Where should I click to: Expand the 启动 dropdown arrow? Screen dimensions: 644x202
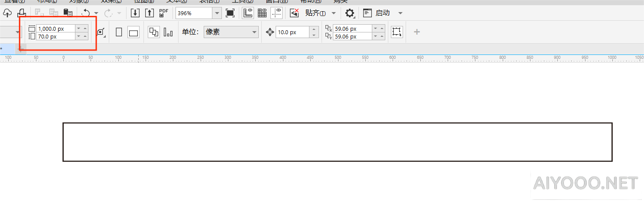pos(400,13)
